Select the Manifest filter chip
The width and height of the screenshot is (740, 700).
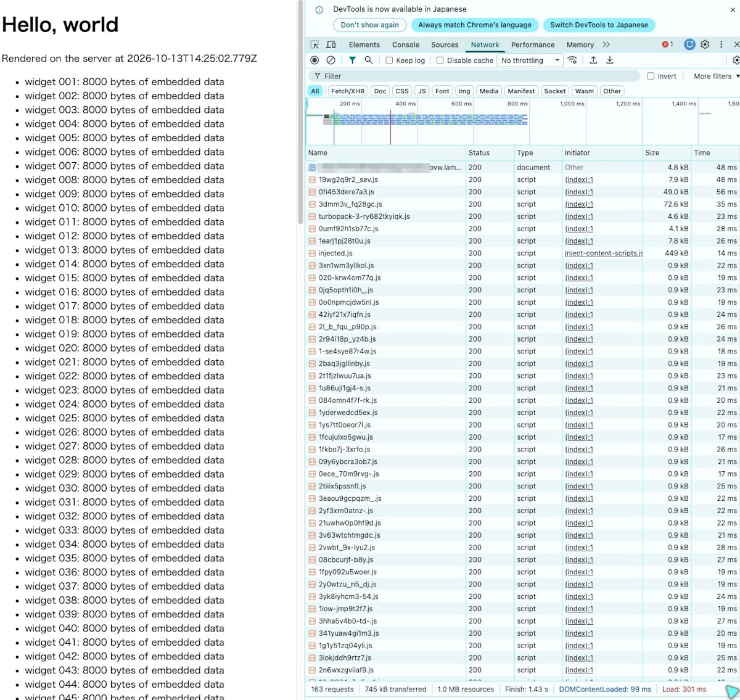click(x=521, y=91)
